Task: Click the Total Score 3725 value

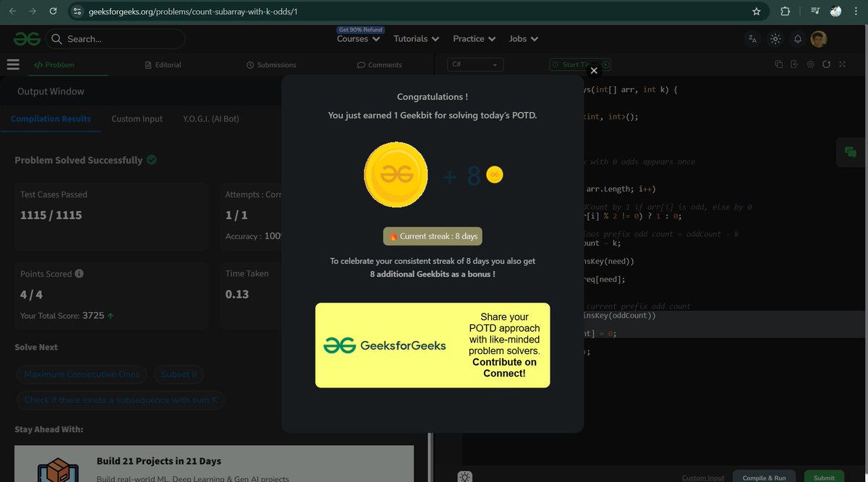Action: pos(93,316)
